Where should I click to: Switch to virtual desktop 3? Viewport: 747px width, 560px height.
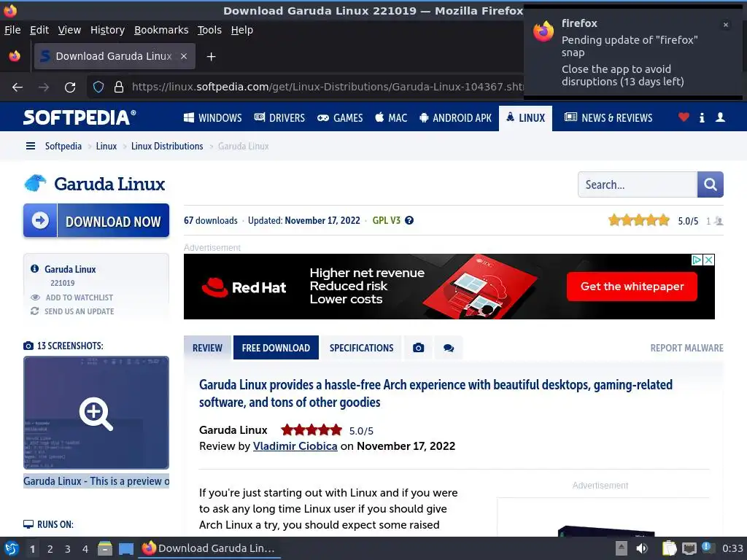pos(68,549)
